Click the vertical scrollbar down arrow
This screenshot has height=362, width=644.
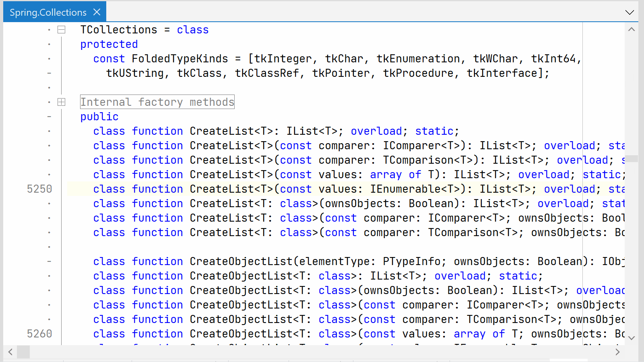[x=632, y=338]
